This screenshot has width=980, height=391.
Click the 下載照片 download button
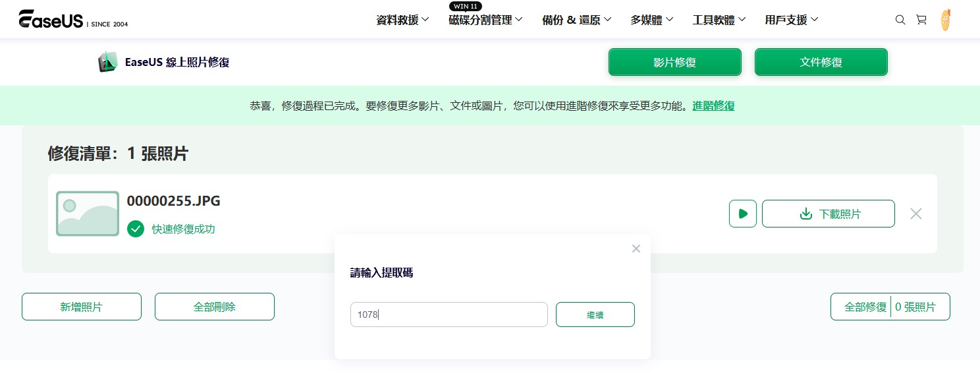pos(829,214)
